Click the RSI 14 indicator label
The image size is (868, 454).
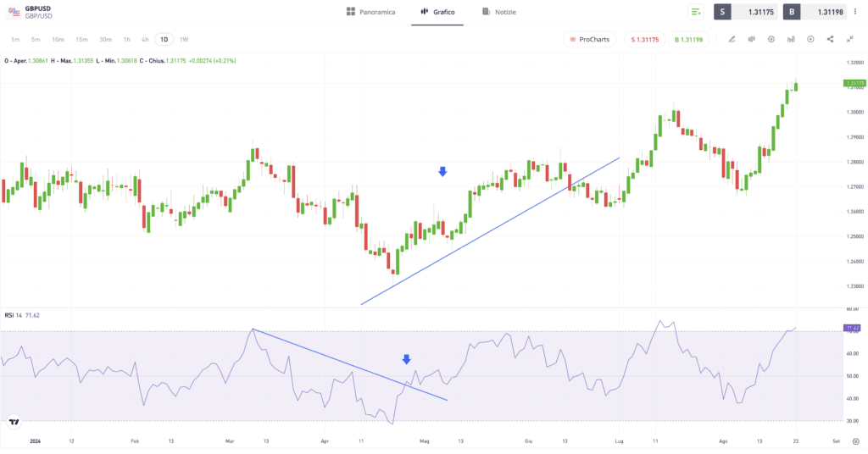click(14, 315)
